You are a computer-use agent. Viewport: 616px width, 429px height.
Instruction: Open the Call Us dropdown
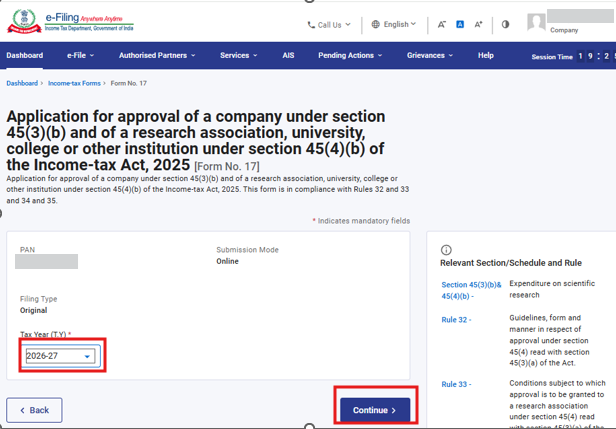coord(329,24)
